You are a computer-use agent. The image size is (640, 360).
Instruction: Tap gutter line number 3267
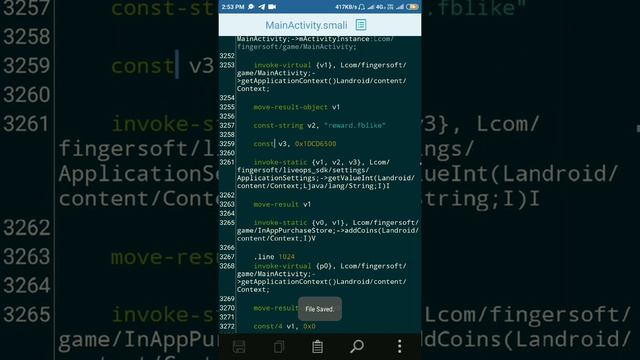point(227,257)
